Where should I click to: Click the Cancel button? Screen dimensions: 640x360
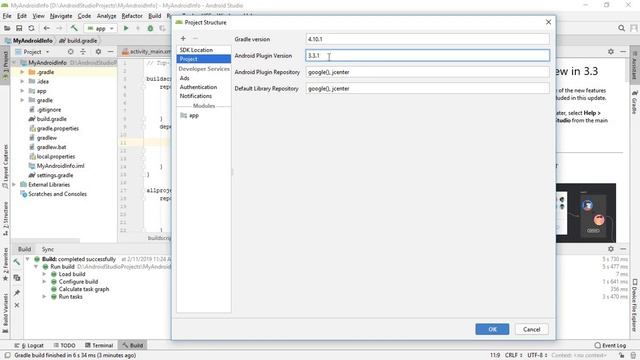click(531, 329)
